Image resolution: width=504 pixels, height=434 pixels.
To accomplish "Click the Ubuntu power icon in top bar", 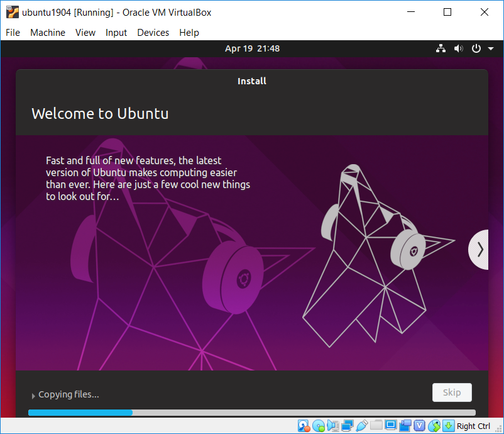I will (x=476, y=48).
